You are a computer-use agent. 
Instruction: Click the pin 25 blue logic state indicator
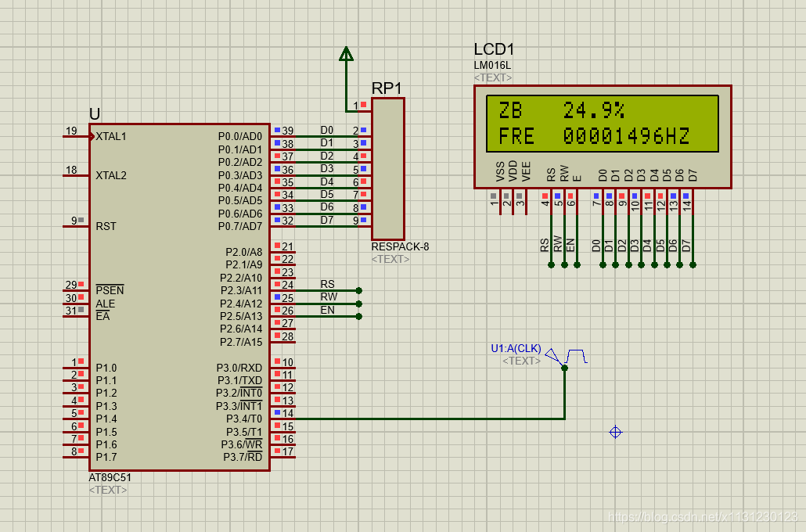click(x=278, y=297)
